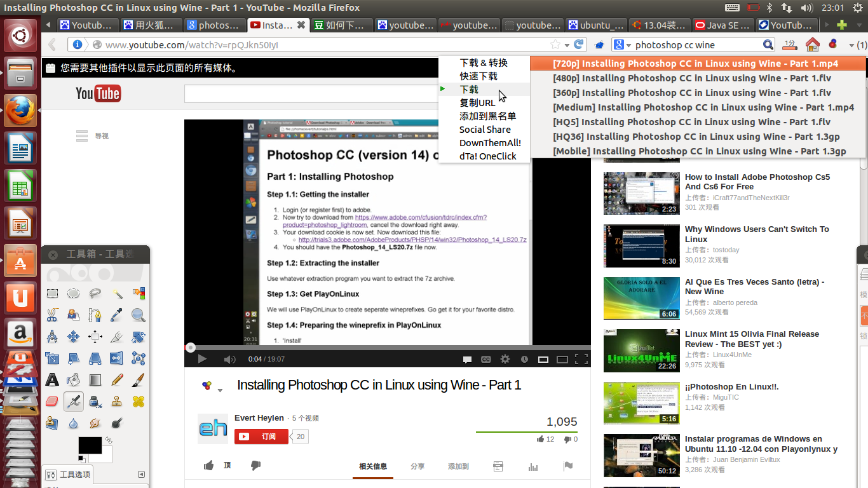Select the Select by Color tool
The height and width of the screenshot is (488, 868).
(139, 294)
